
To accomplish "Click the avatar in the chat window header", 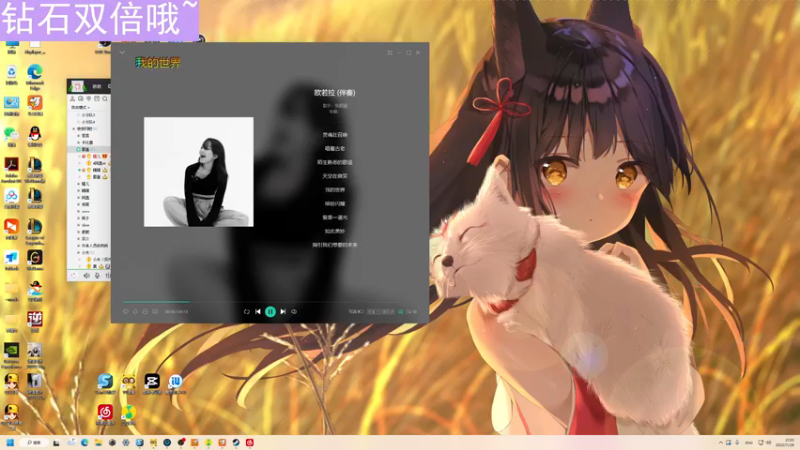I will tap(77, 86).
